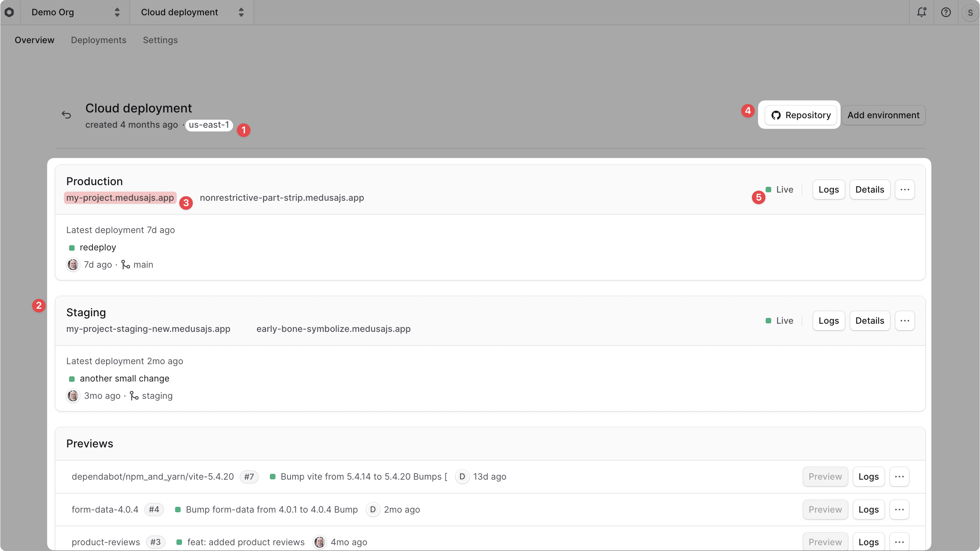Click the dependabot avatar on vite-5.4.20 row
The width and height of the screenshot is (980, 551).
tap(462, 477)
